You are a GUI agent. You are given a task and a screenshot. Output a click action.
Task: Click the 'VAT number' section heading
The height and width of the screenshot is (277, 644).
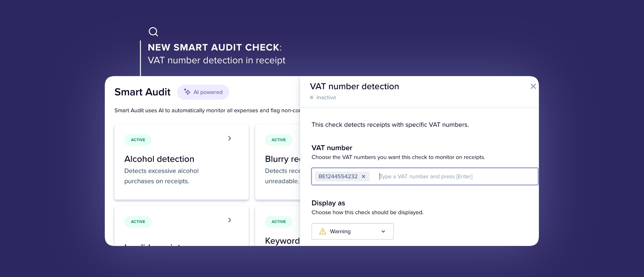[332, 148]
